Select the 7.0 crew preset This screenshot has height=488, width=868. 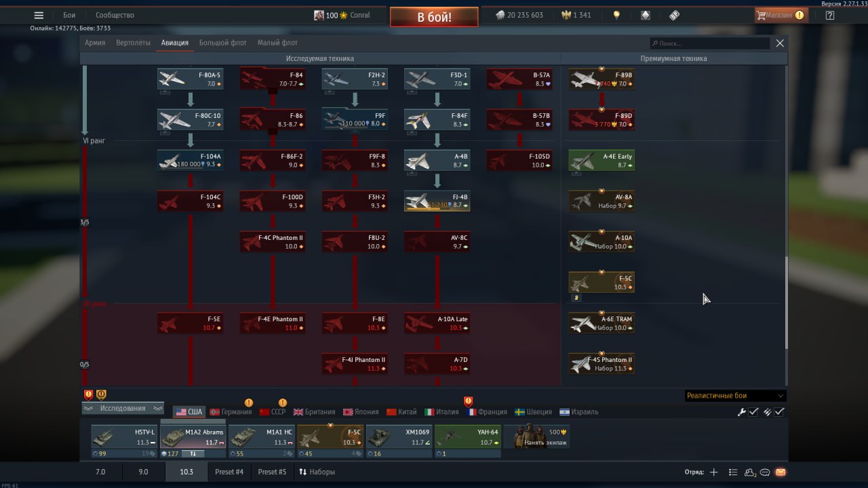click(x=100, y=472)
